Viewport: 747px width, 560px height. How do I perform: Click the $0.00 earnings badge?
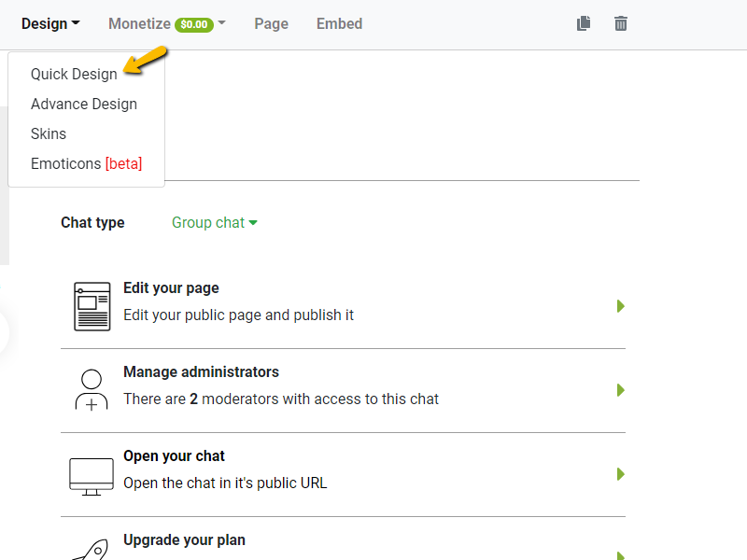[195, 25]
